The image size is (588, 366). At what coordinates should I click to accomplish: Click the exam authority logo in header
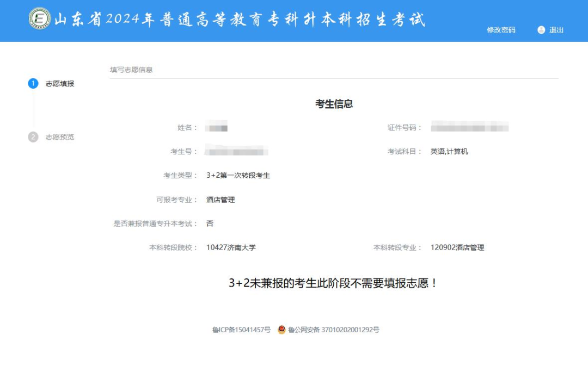(x=39, y=18)
